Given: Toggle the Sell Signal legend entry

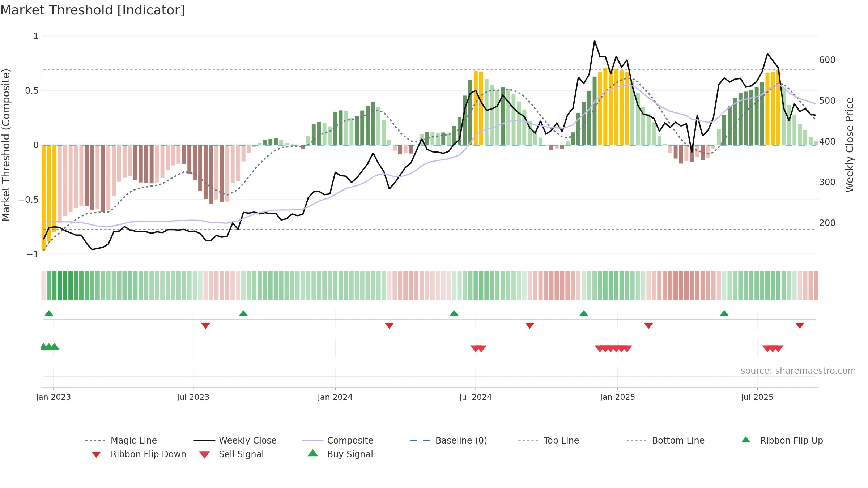Looking at the screenshot, I should click(231, 454).
